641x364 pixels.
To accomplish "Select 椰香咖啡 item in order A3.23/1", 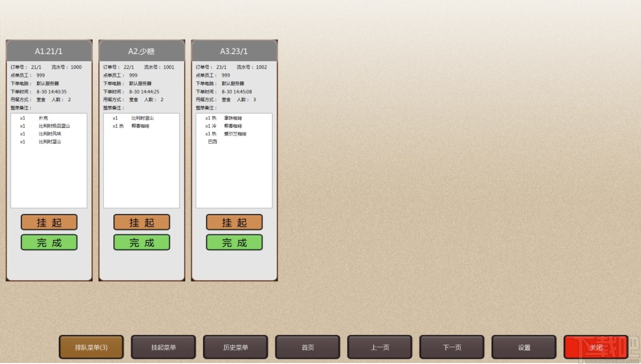I will pyautogui.click(x=233, y=126).
